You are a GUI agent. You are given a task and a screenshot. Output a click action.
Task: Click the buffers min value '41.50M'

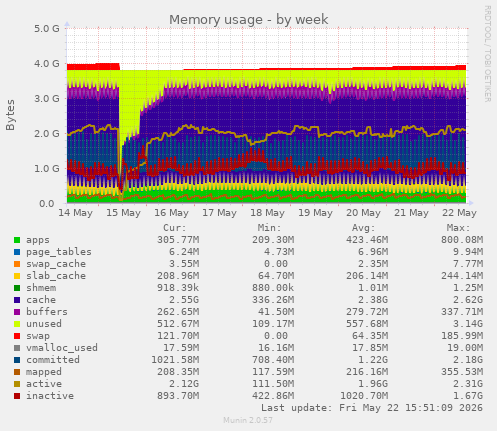(x=276, y=312)
